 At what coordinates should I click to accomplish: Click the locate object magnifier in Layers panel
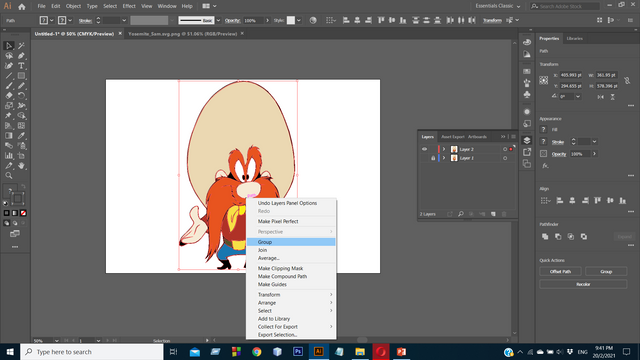(x=461, y=214)
